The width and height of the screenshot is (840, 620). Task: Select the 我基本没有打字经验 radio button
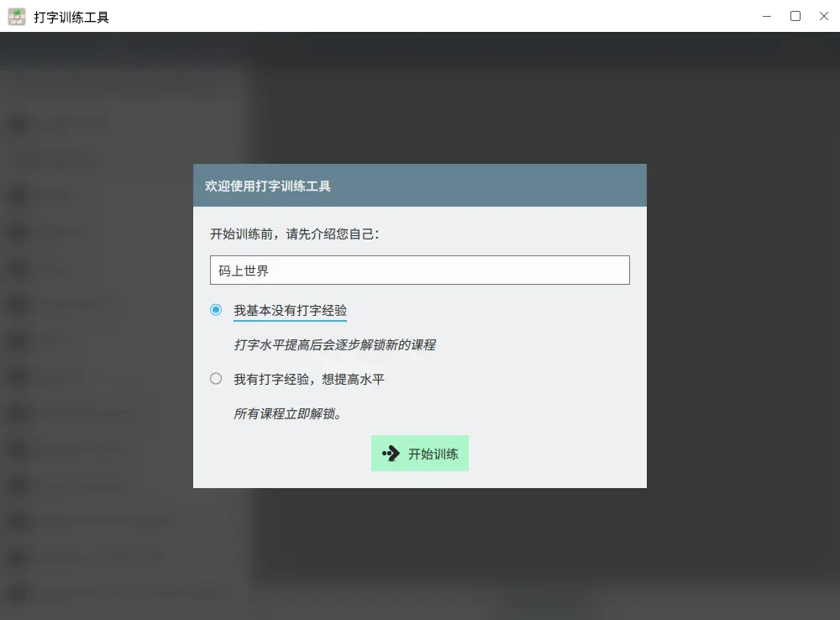pos(216,310)
